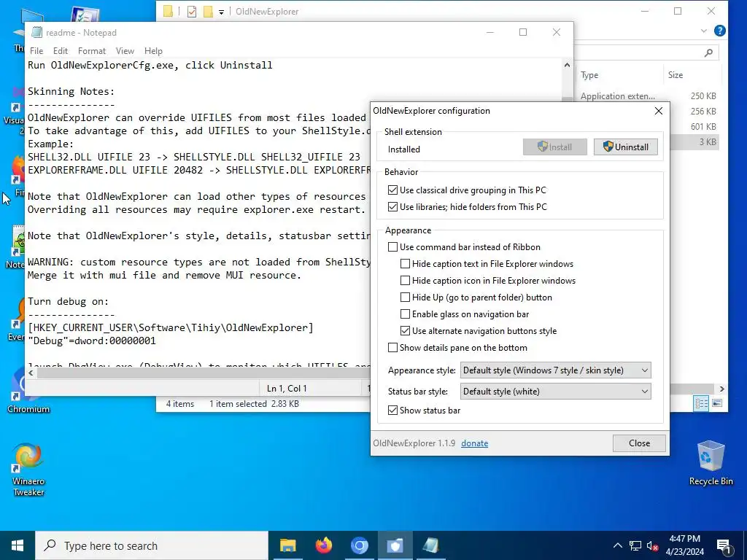Close the OldNewExplorer configuration dialog with the Close button
747x560 pixels.
(x=639, y=443)
